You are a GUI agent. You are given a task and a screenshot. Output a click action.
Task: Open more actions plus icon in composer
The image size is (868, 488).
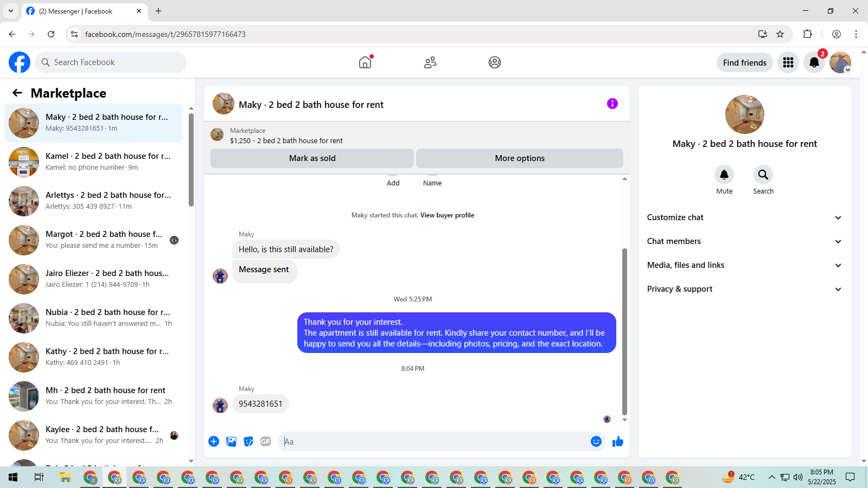click(214, 441)
